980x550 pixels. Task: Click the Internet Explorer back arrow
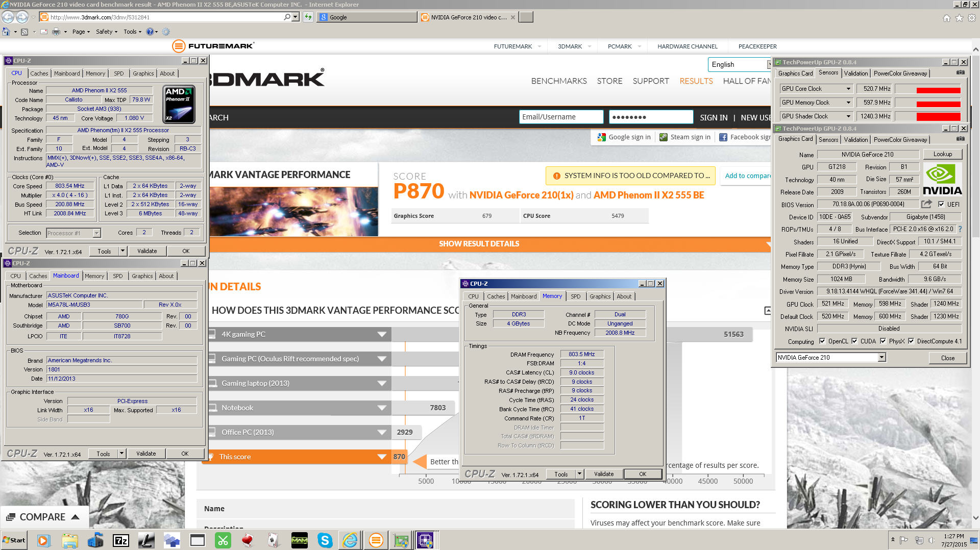coord(8,17)
